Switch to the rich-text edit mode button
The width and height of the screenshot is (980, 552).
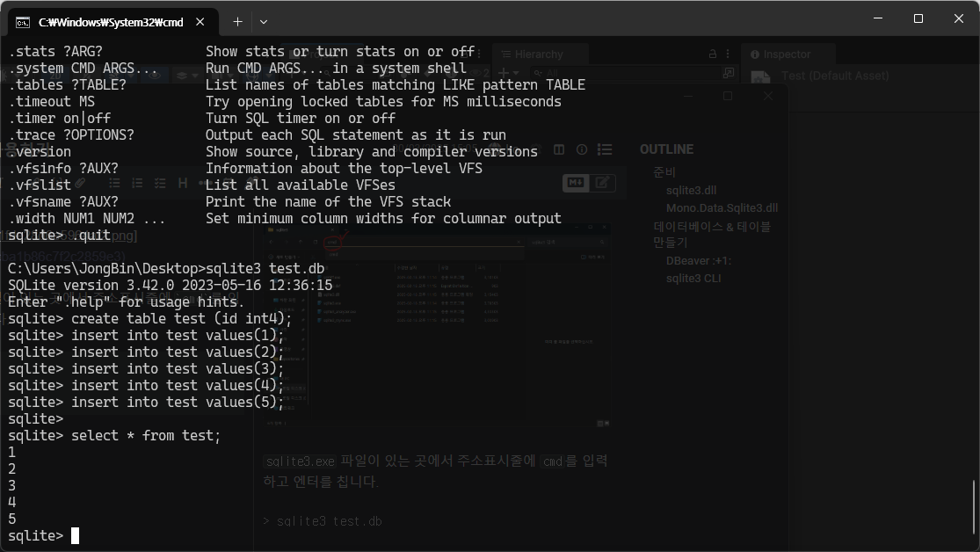(602, 183)
